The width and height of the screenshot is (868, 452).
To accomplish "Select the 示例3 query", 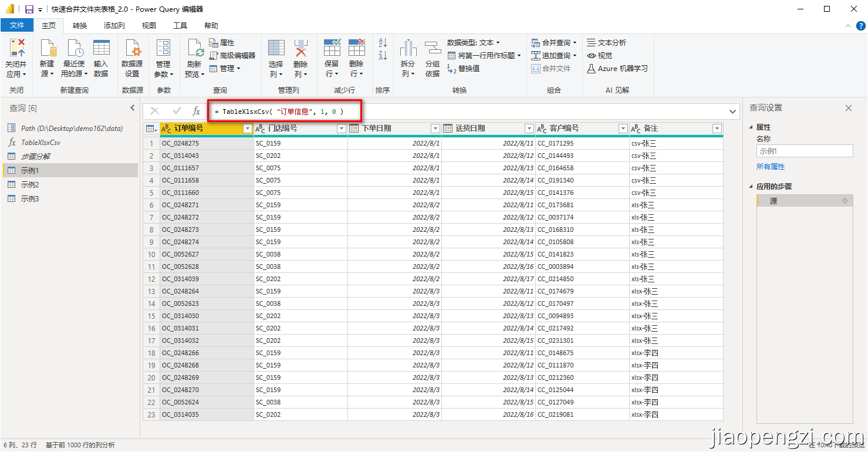I will pyautogui.click(x=69, y=198).
